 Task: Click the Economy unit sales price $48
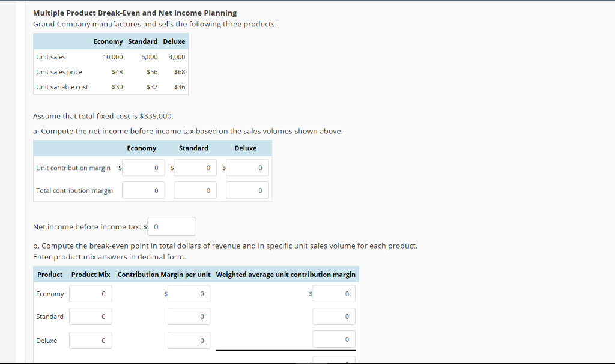[117, 72]
